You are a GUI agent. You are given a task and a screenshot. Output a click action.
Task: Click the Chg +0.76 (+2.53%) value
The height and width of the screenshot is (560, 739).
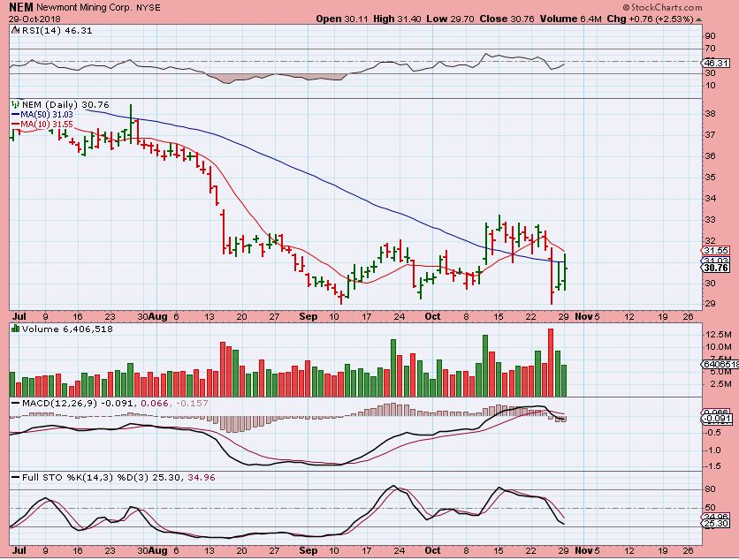[650, 19]
